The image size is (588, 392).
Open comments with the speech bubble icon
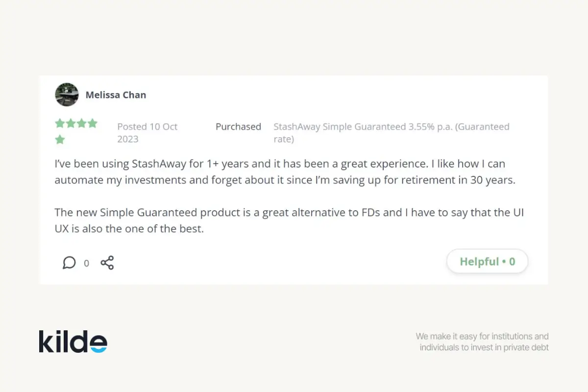pyautogui.click(x=69, y=262)
